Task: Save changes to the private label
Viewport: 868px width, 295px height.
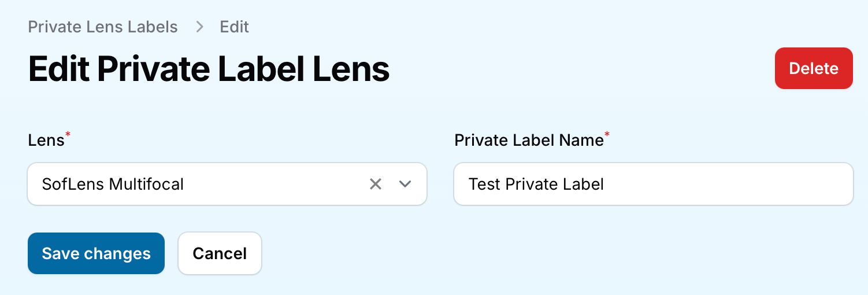Action: [x=96, y=253]
